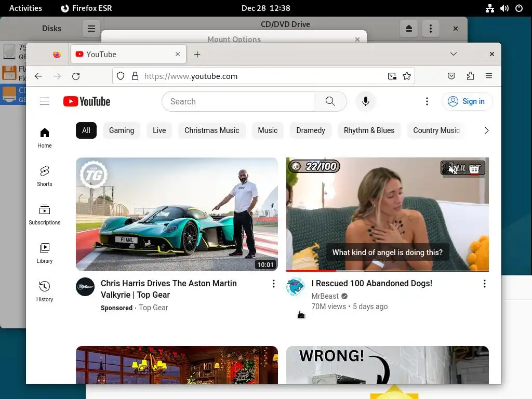
Task: Open Disks window hamburger menu
Action: (91, 29)
